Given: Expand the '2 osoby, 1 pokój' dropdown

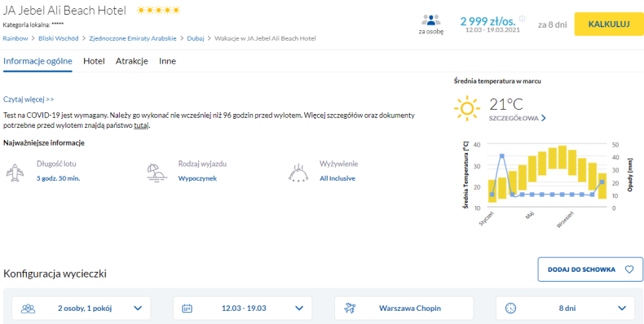Looking at the screenshot, I should point(82,308).
